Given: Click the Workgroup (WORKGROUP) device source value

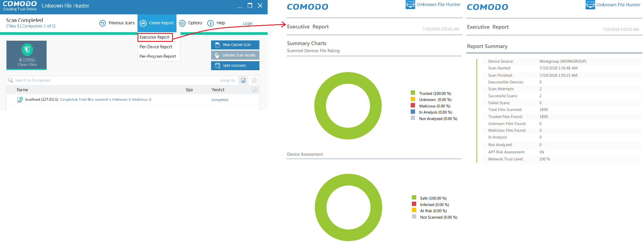Looking at the screenshot, I should click(x=563, y=61).
